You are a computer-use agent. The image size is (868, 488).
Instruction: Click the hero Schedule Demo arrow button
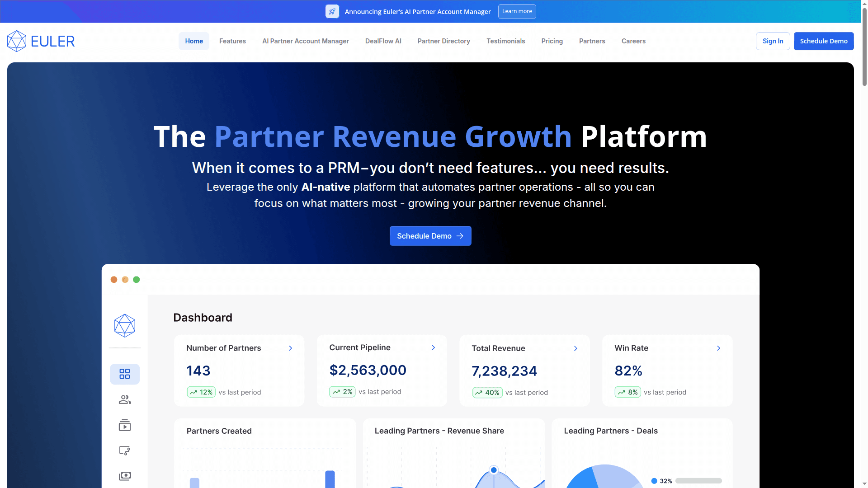click(430, 236)
